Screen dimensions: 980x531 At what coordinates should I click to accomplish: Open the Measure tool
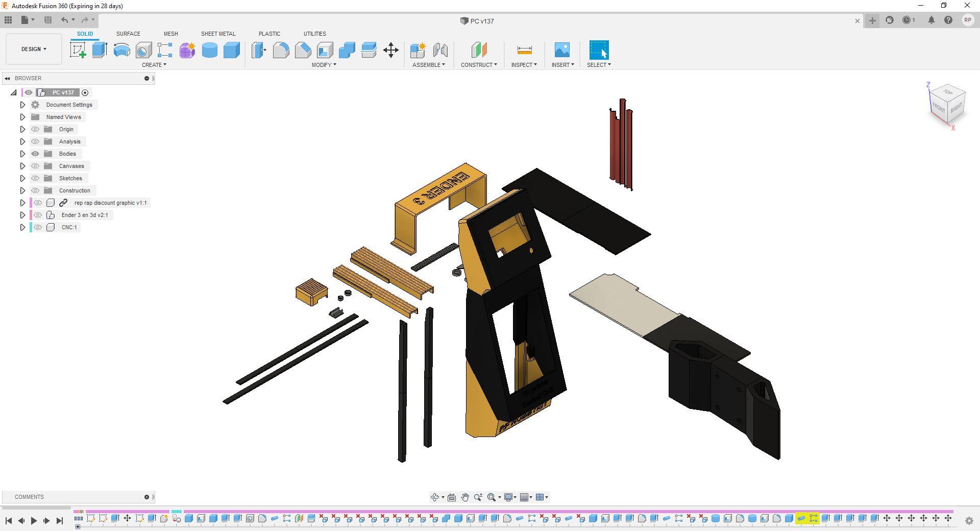(x=524, y=50)
